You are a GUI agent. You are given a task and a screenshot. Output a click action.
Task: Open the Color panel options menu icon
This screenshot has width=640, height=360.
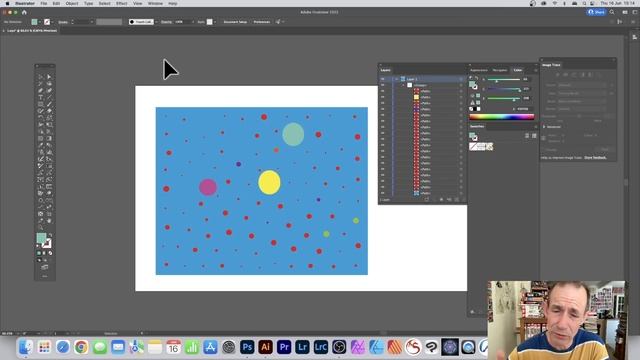536,70
